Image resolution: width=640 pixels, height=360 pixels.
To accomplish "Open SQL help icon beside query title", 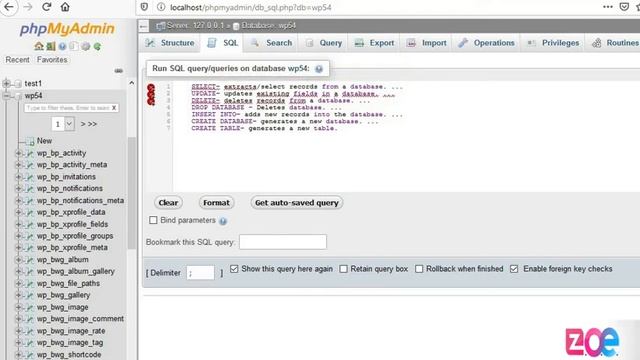I will [x=319, y=69].
